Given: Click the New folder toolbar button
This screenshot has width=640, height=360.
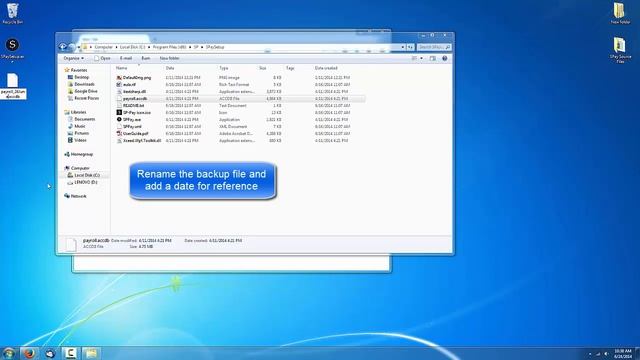Looking at the screenshot, I should 169,58.
